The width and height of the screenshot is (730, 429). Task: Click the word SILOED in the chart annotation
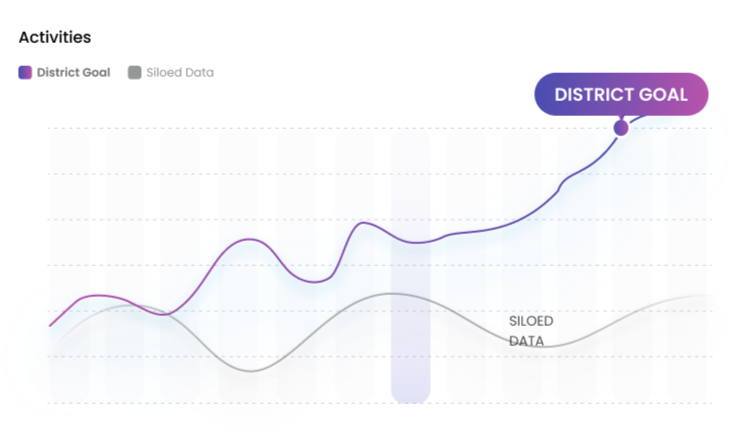pyautogui.click(x=531, y=321)
